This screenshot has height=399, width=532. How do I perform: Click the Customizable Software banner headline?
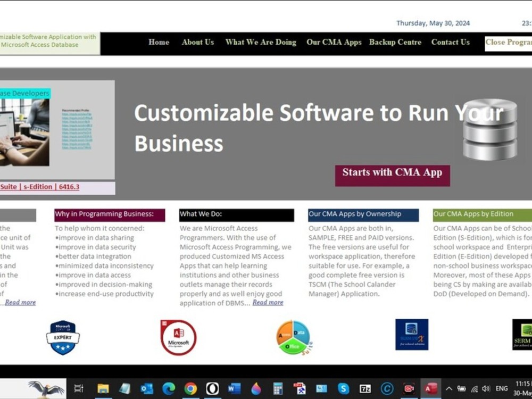[x=319, y=128]
